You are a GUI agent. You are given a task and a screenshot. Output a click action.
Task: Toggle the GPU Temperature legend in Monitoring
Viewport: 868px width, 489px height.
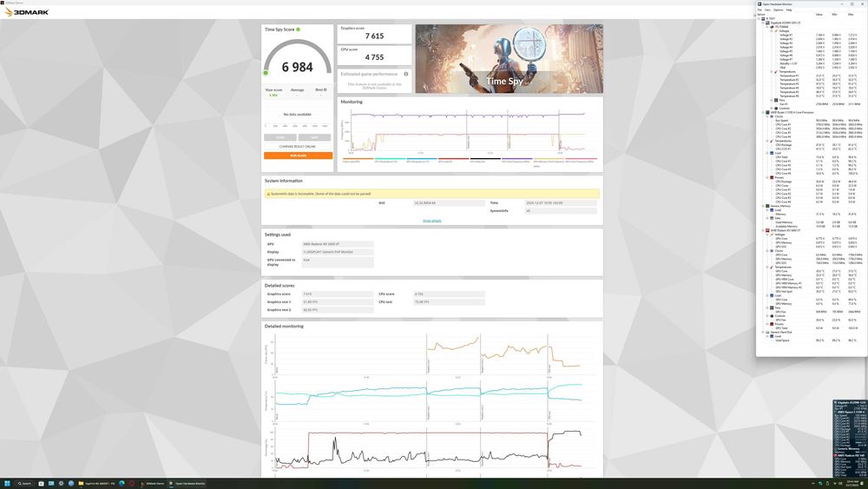421,161
